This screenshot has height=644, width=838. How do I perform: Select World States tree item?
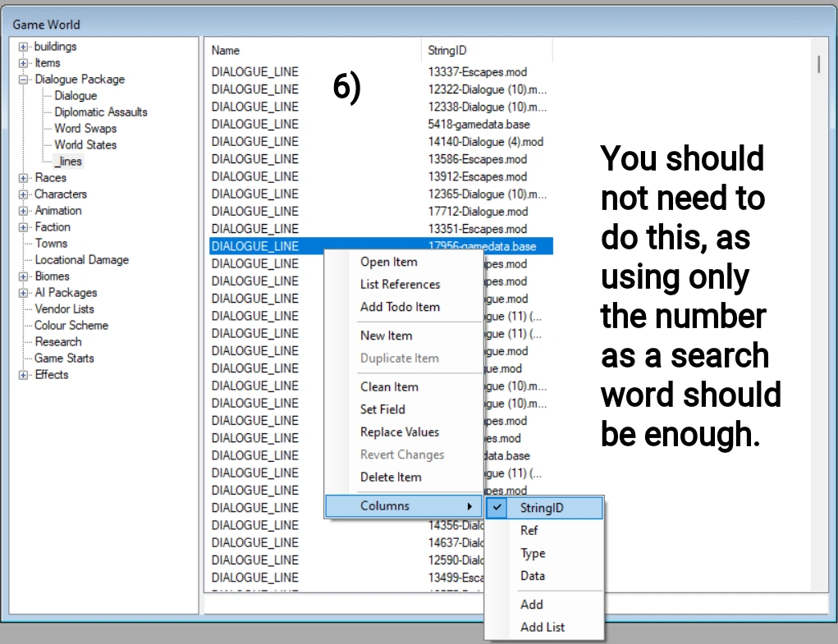[x=85, y=144]
